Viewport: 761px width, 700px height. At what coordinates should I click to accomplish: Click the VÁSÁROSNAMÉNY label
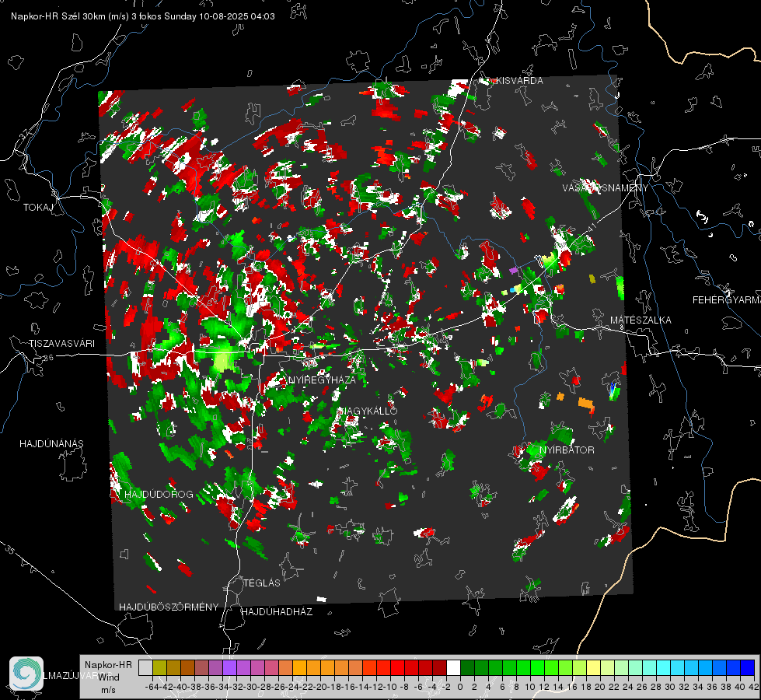(x=606, y=188)
